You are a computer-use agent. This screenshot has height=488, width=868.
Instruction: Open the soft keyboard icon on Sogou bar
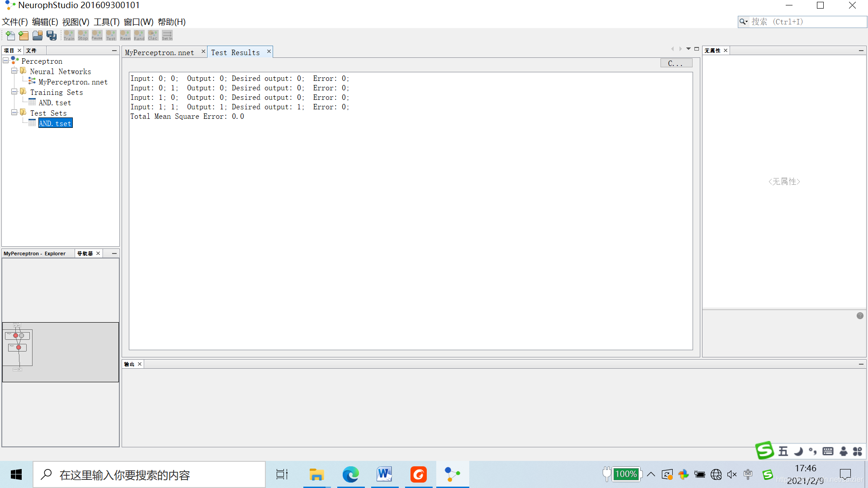click(828, 451)
